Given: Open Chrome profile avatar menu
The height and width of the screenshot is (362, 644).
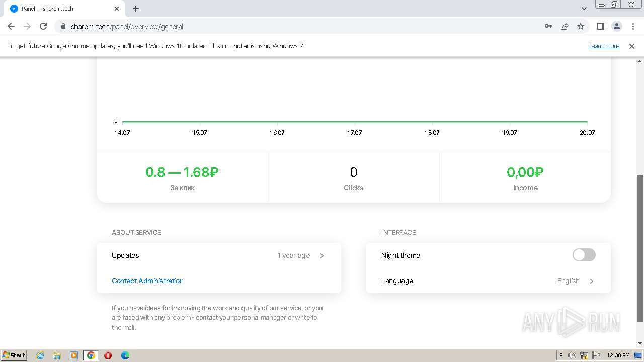Looking at the screenshot, I should coord(616,26).
